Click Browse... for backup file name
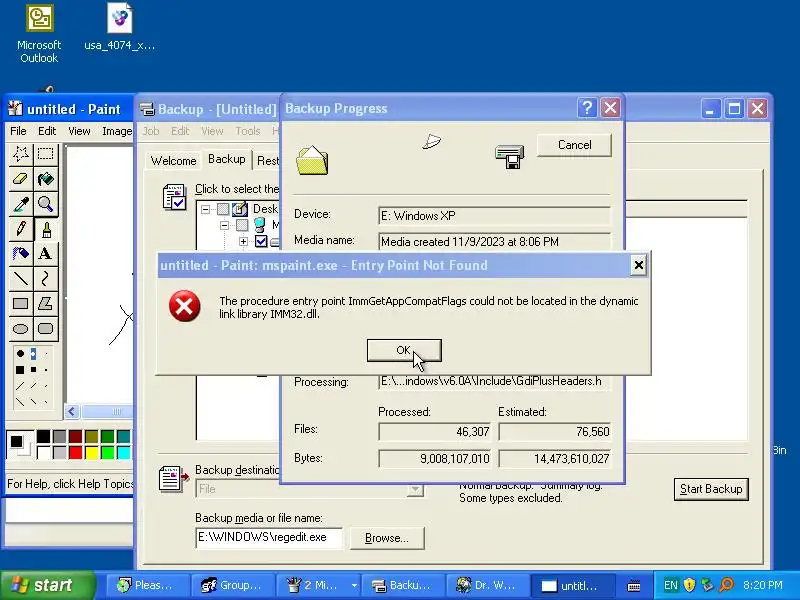 pos(387,538)
